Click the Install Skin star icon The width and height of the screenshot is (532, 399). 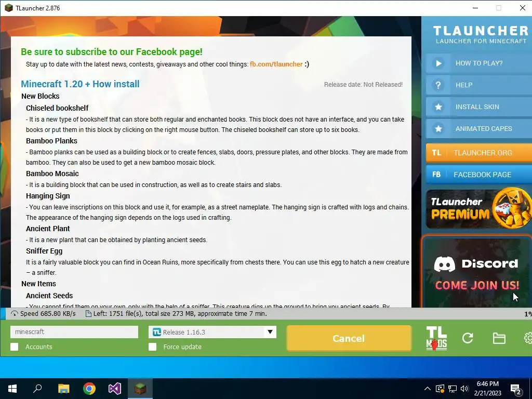tap(438, 107)
